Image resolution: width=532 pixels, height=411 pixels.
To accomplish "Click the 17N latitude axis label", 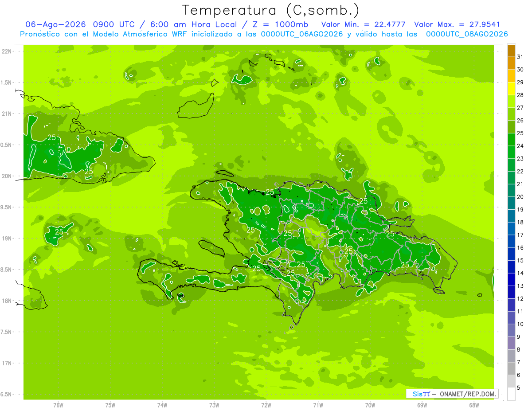I will 8,363.
